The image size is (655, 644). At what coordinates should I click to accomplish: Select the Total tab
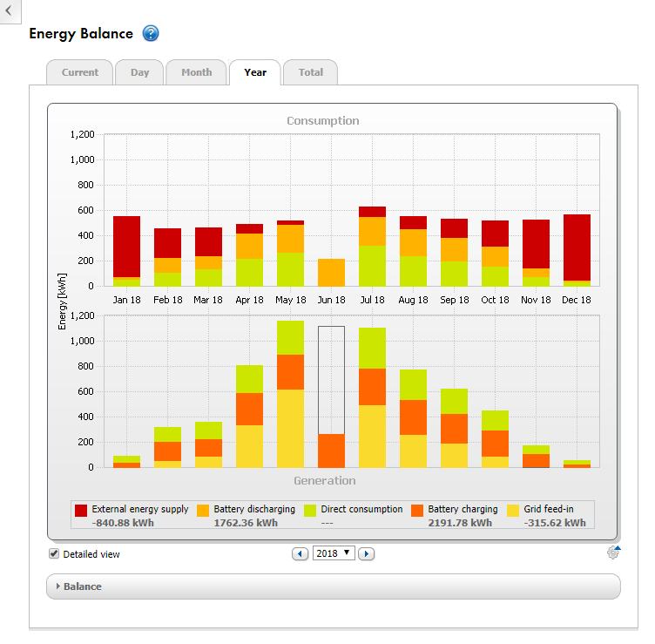pyautogui.click(x=311, y=72)
